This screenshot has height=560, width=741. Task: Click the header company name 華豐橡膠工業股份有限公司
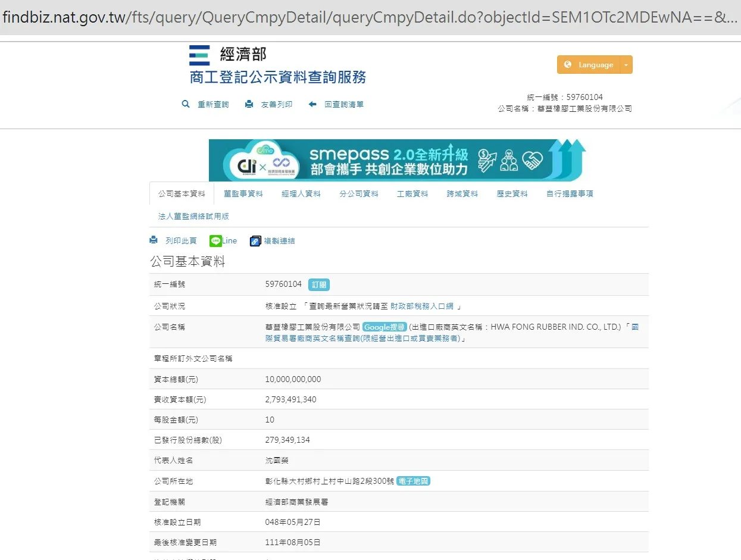tap(584, 109)
